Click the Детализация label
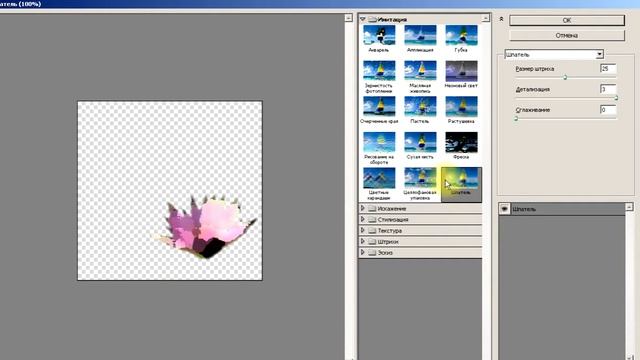 pos(533,89)
